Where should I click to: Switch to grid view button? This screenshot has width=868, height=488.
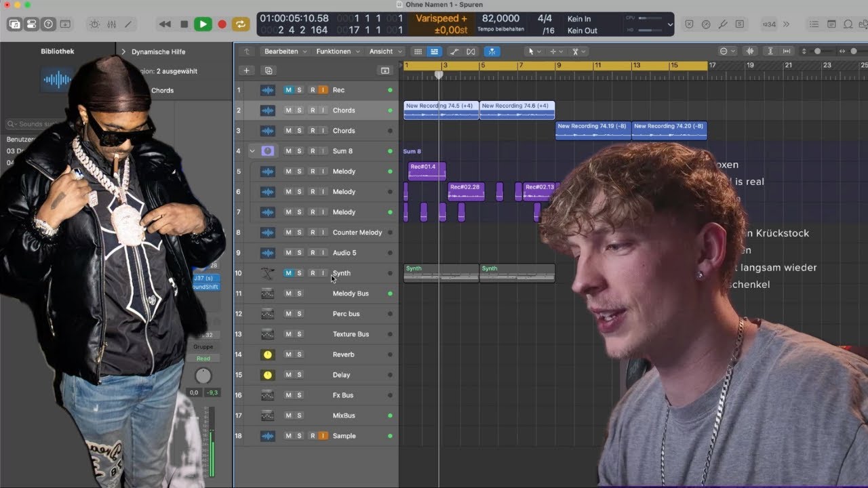(418, 52)
